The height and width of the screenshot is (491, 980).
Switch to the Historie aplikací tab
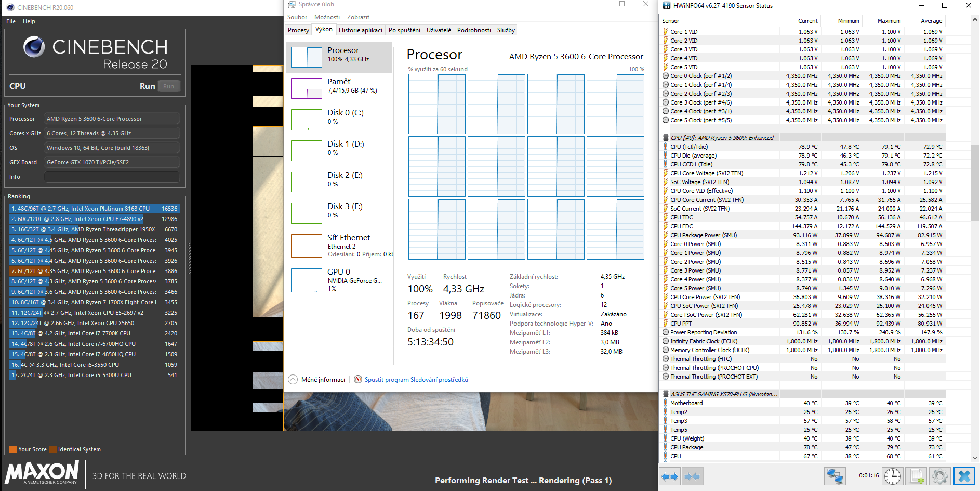361,30
